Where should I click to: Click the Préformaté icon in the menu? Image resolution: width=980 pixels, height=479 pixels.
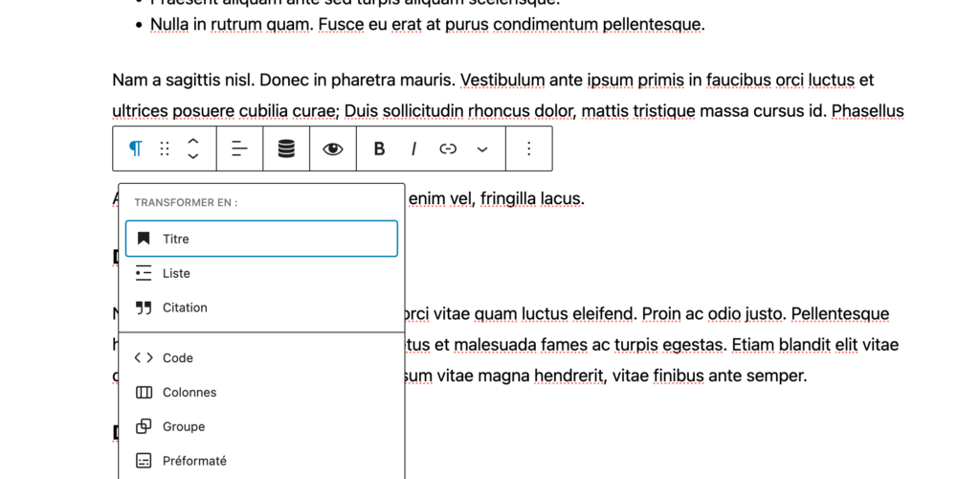pos(144,461)
